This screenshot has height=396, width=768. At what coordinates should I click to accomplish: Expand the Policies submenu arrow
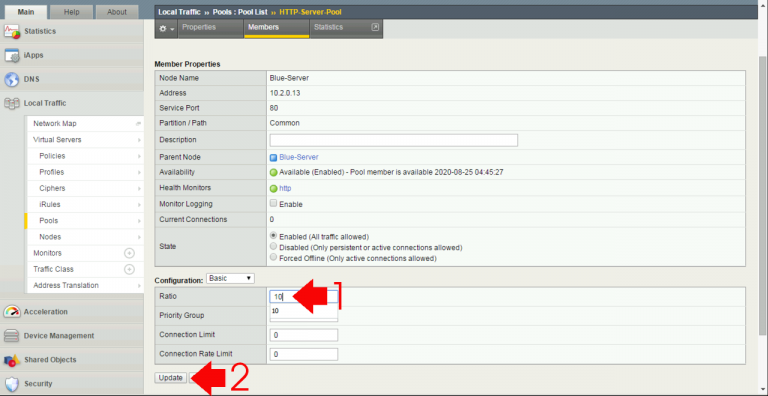coord(139,156)
